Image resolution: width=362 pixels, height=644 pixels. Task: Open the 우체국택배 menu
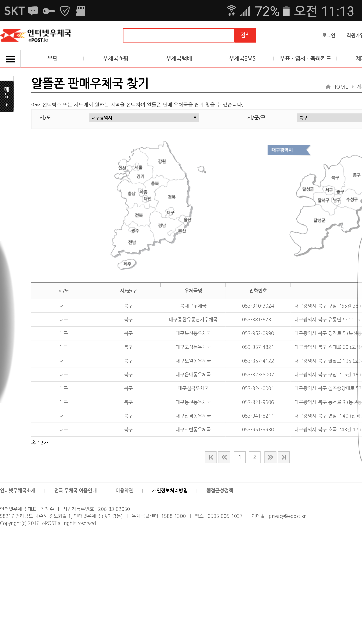pos(179,59)
